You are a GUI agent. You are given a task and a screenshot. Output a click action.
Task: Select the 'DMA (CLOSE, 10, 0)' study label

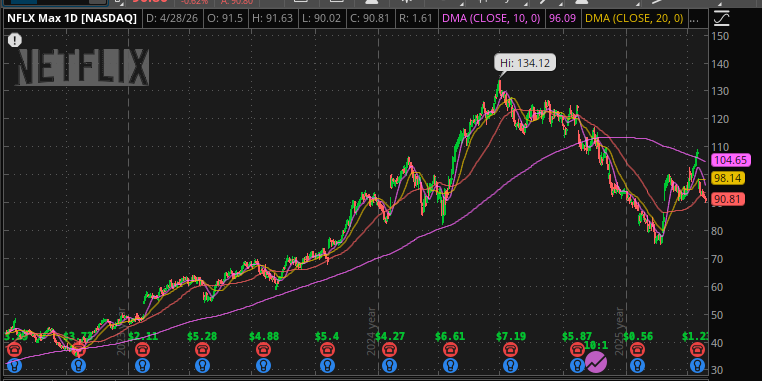491,19
